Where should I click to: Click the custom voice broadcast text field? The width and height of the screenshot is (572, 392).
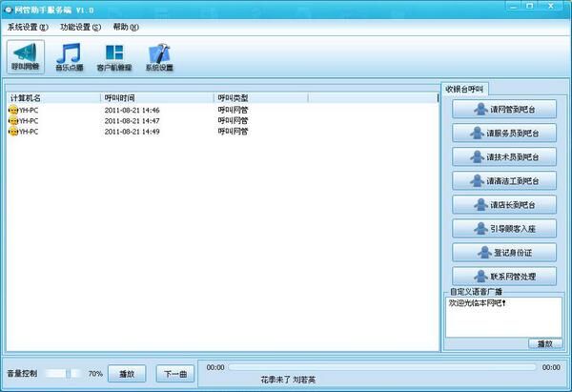tap(503, 316)
